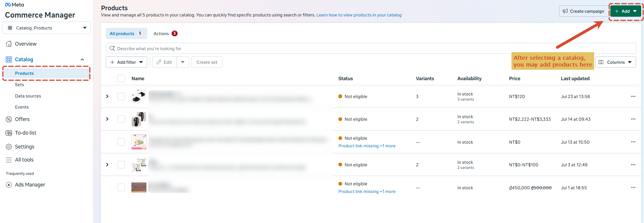The width and height of the screenshot is (644, 223).
Task: Open the Columns dropdown
Action: click(x=615, y=62)
